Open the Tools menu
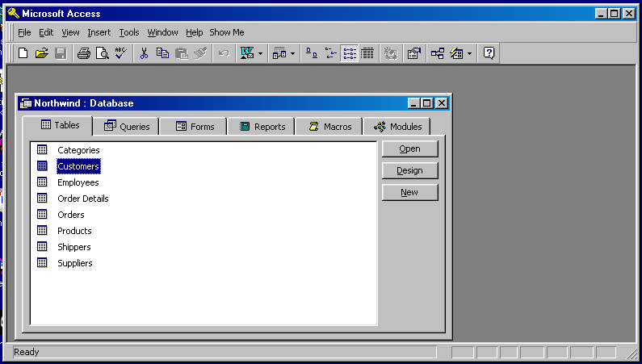Screen dimensions: 642x364 (129, 32)
